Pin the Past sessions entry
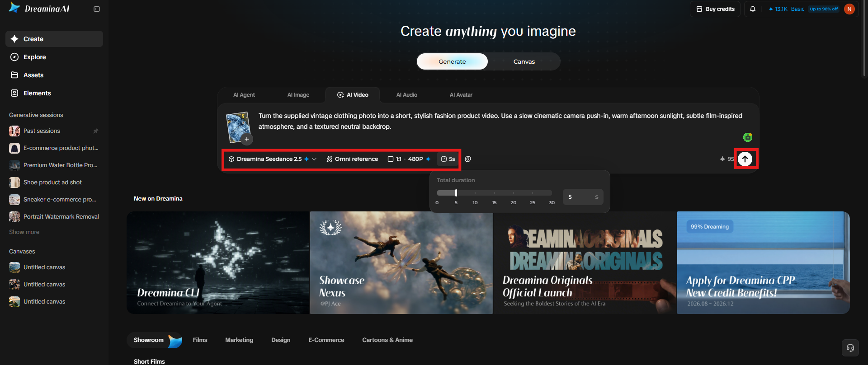The height and width of the screenshot is (365, 868). coord(96,131)
